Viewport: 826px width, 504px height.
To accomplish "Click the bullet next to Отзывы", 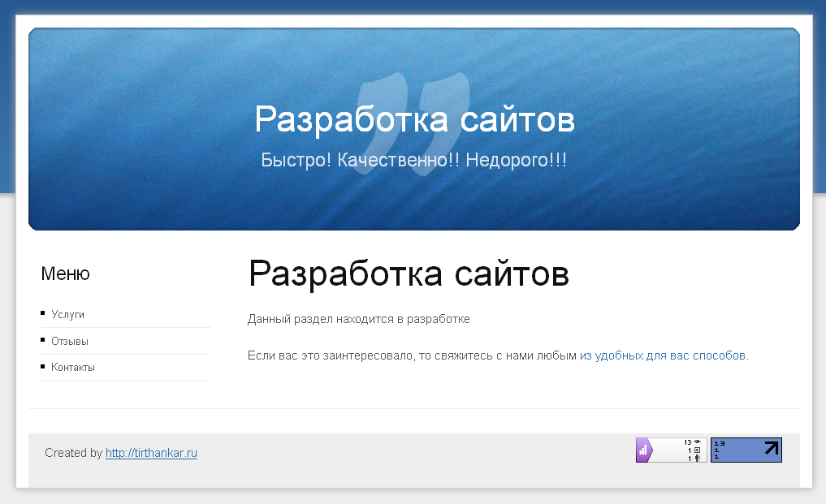I will [43, 341].
